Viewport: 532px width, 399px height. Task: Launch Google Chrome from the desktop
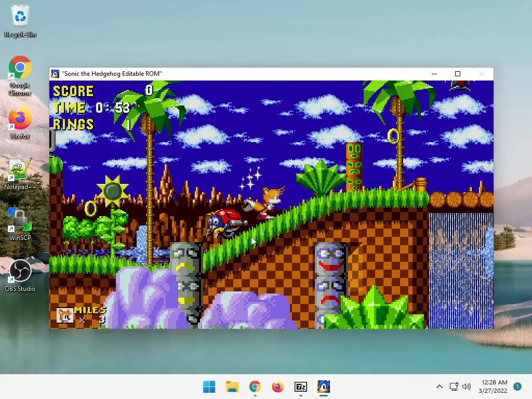(x=20, y=76)
